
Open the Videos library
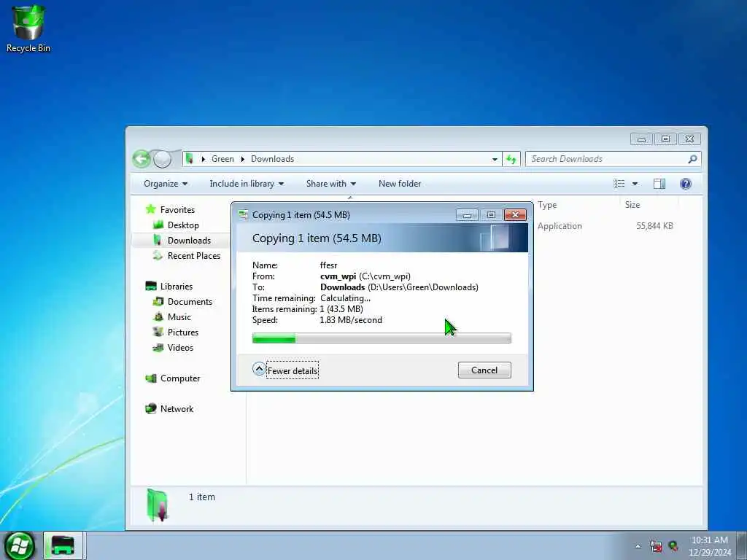click(x=180, y=348)
